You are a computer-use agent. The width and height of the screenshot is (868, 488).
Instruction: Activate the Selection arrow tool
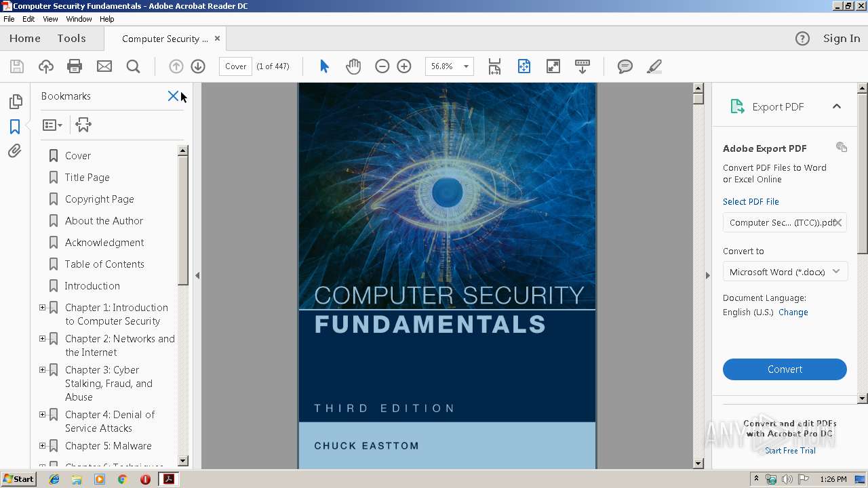pos(324,66)
